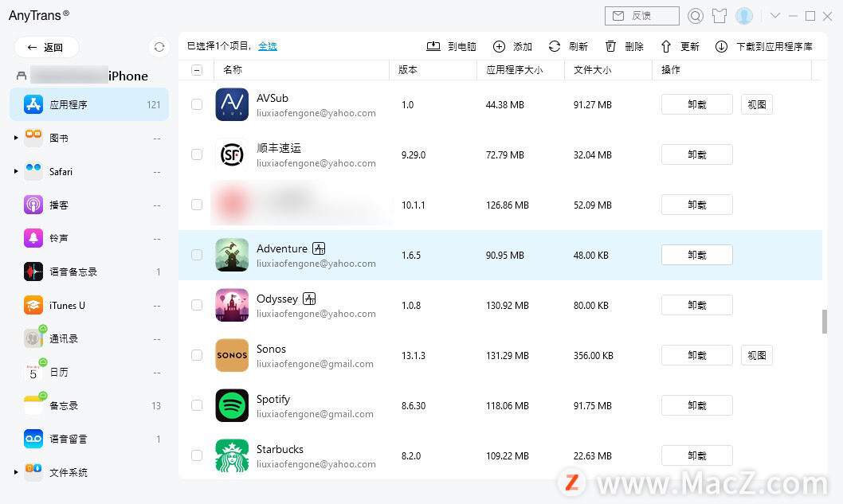Select Safari in the sidebar
Image resolution: width=843 pixels, height=504 pixels.
pyautogui.click(x=89, y=171)
